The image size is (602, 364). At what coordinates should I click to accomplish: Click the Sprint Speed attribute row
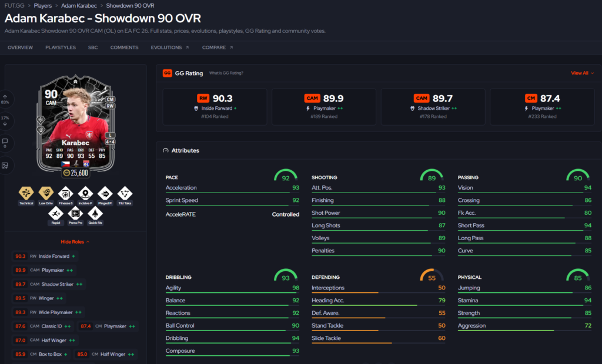232,201
